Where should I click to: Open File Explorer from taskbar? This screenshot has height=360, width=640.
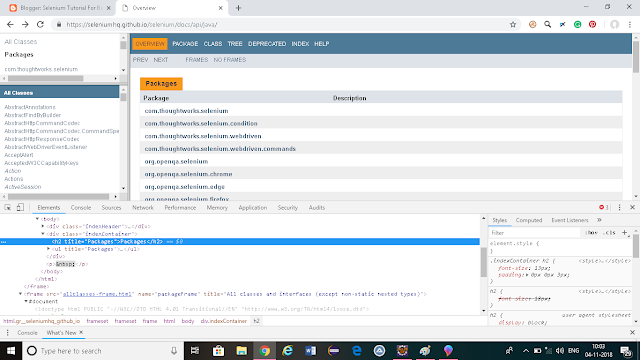click(242, 351)
